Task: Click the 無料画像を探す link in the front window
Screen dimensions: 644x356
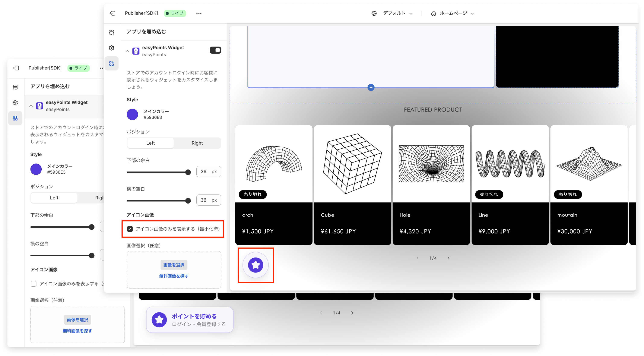Action: tap(174, 276)
